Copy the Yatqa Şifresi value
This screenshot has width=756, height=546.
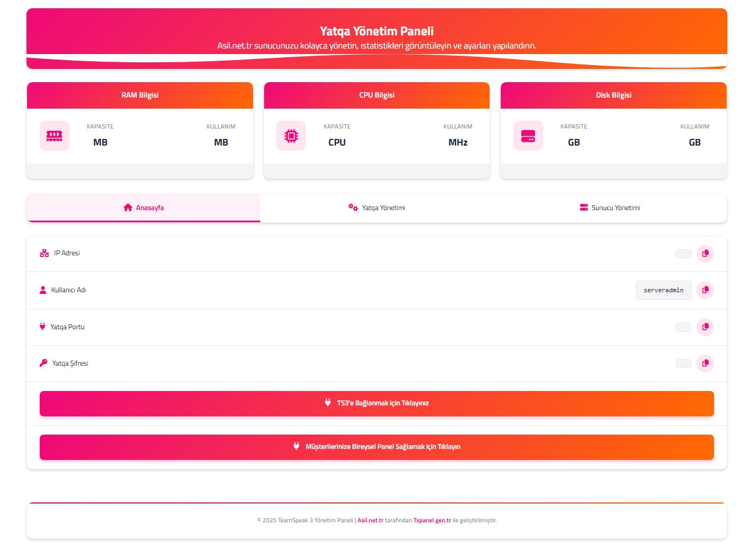(x=705, y=363)
